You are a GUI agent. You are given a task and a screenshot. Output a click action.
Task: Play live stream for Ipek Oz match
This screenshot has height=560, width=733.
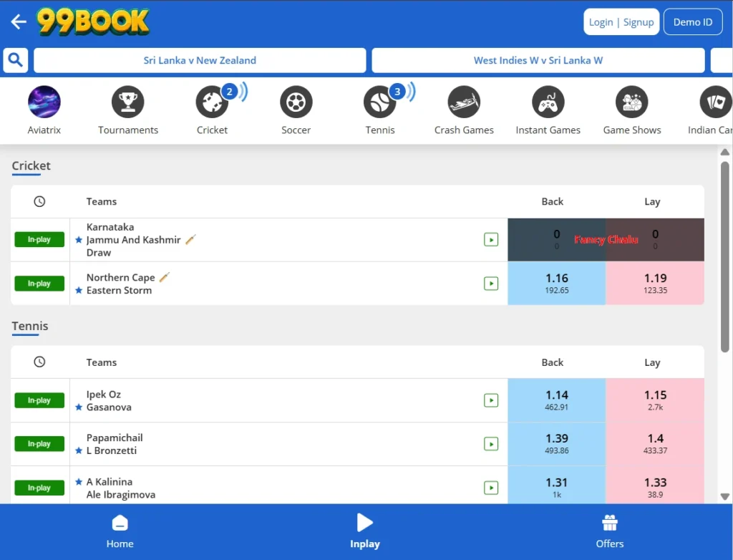(x=491, y=400)
